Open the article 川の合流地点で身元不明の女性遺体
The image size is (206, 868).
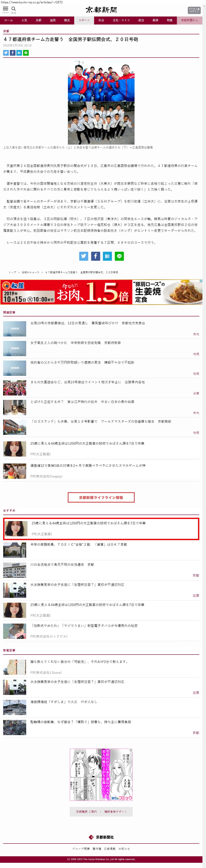pyautogui.click(x=62, y=564)
